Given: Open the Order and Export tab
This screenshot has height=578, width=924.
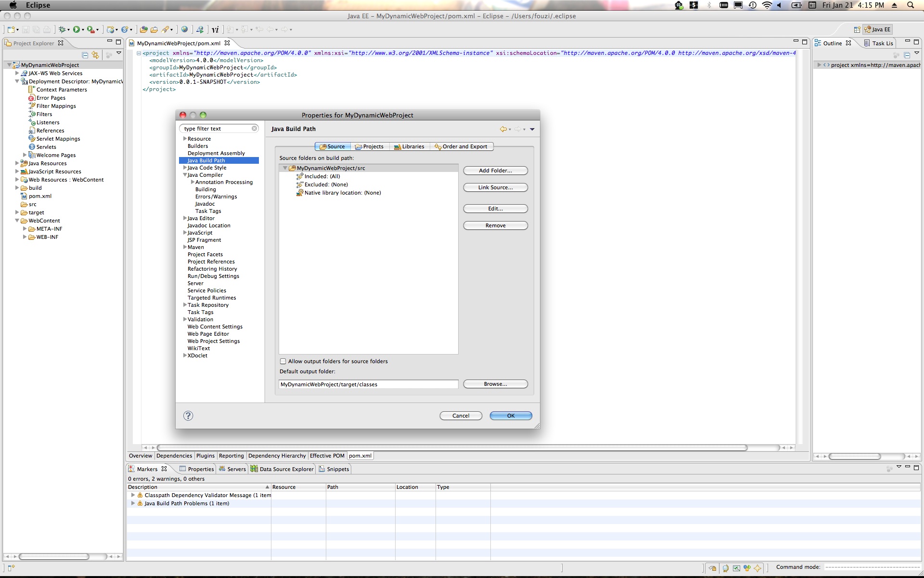Looking at the screenshot, I should pyautogui.click(x=461, y=146).
